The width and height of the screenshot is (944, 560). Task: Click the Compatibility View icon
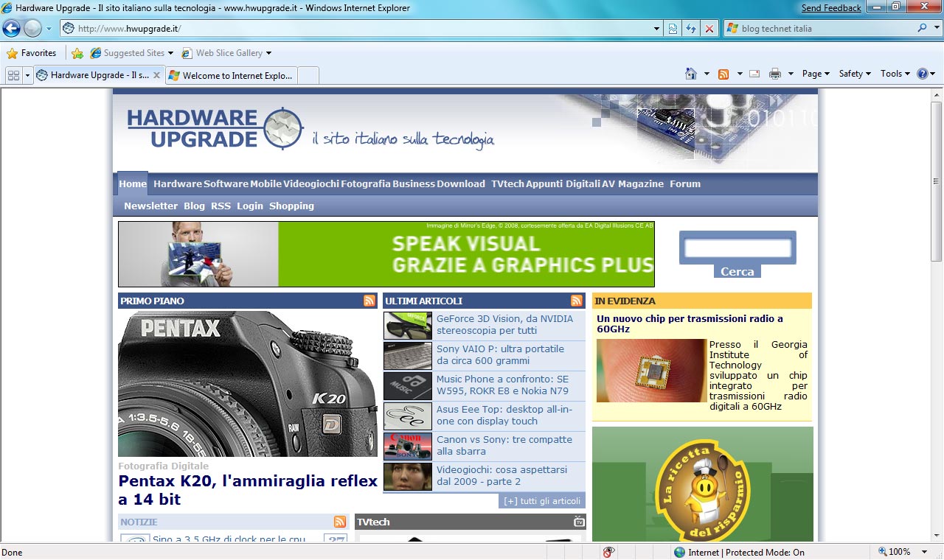673,29
